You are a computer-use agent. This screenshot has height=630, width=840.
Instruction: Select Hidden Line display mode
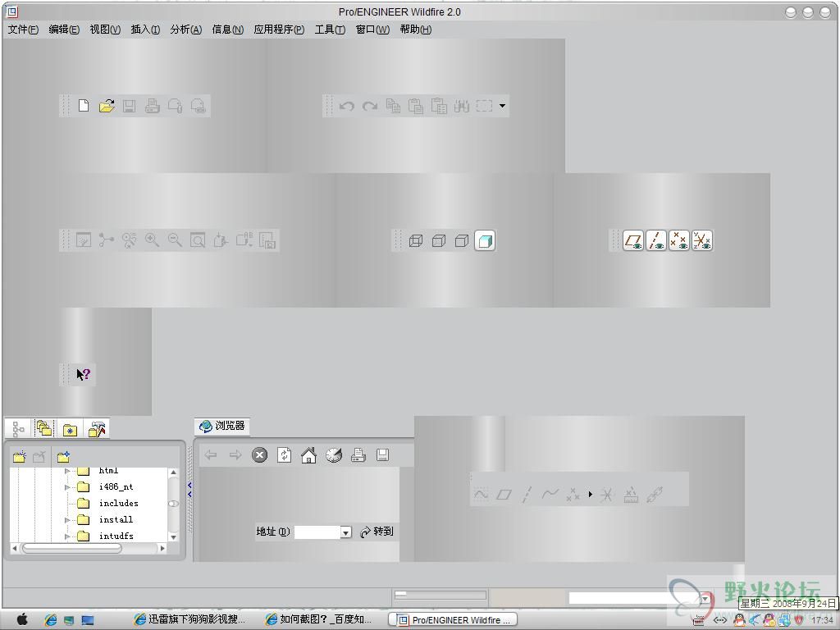[x=439, y=240]
